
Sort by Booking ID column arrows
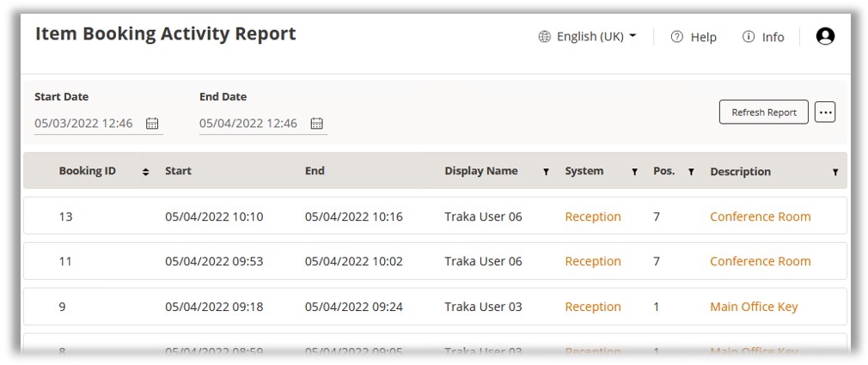click(x=145, y=172)
